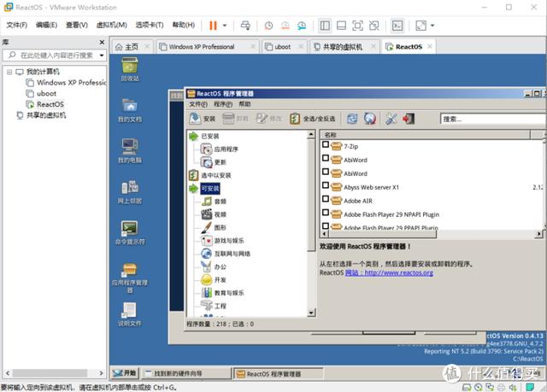Click the unity mode icon
This screenshot has height=392, width=547.
(374, 26)
